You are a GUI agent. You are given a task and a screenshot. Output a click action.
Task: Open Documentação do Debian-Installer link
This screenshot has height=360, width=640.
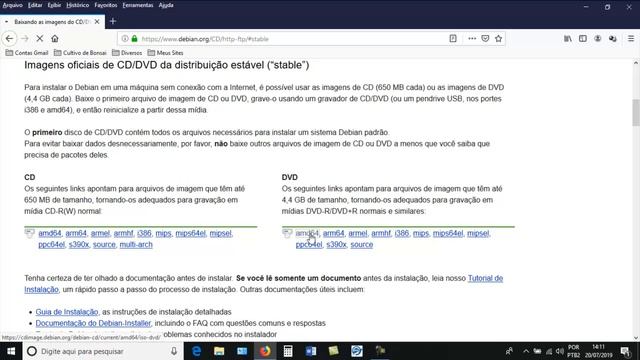click(x=93, y=323)
